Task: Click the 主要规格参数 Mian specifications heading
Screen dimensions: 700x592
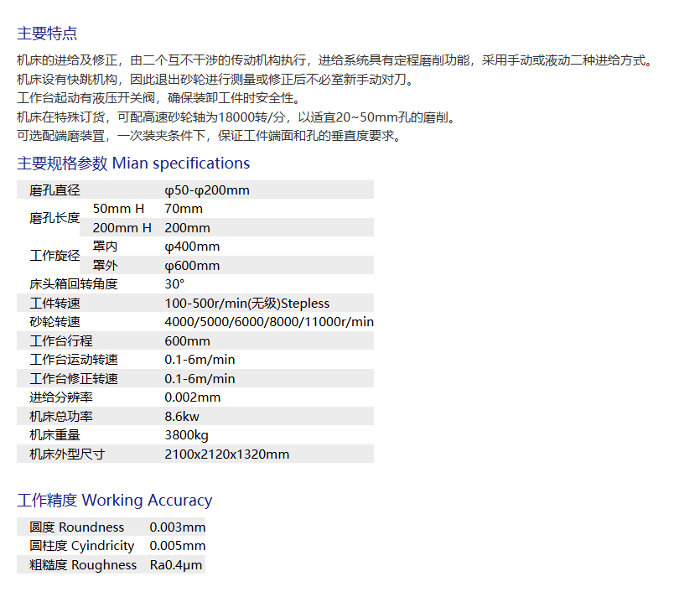Action: 133,163
